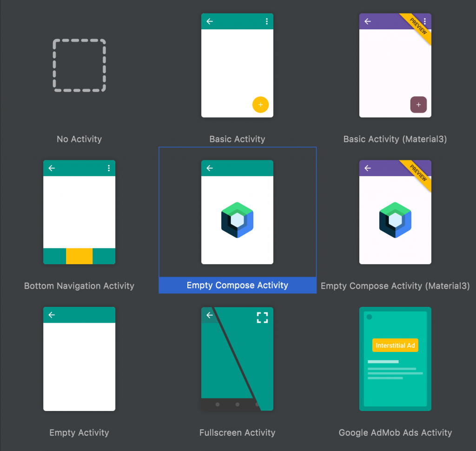Click the fullscreen expand icon in Fullscreen Activity
Viewport: 476px width, 451px height.
[x=263, y=318]
